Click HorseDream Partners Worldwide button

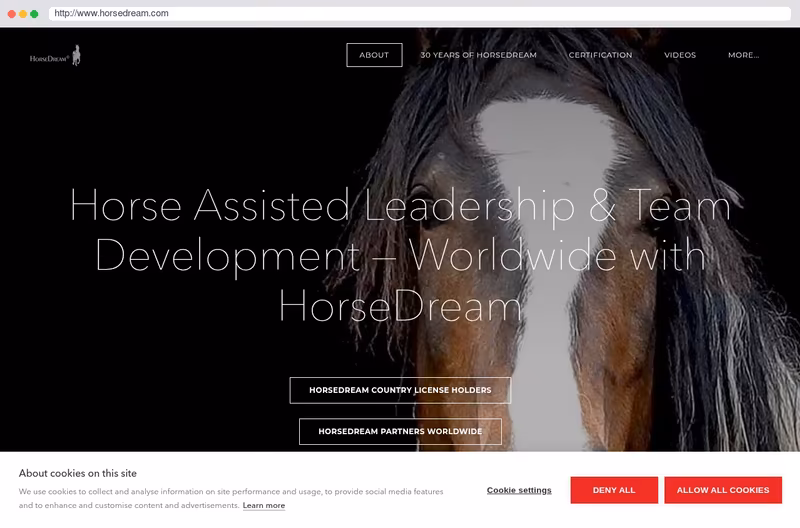400,432
